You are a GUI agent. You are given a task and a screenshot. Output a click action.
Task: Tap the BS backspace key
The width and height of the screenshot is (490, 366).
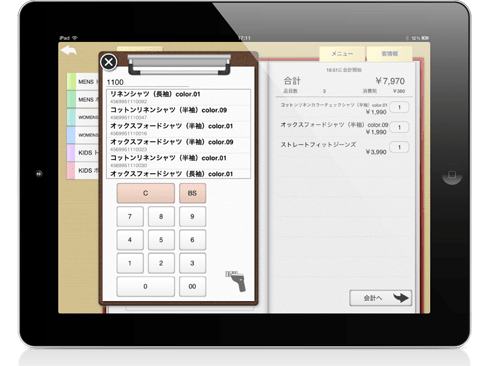point(192,193)
